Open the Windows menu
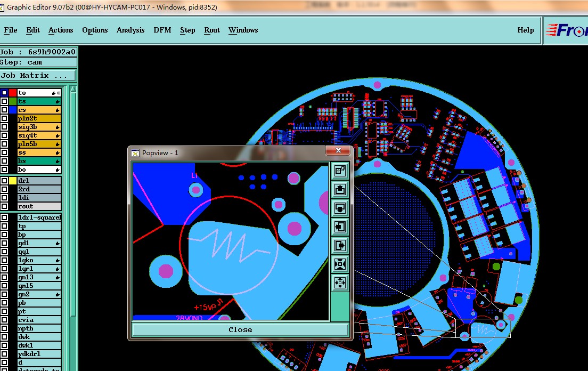This screenshot has height=371, width=588. click(x=243, y=30)
